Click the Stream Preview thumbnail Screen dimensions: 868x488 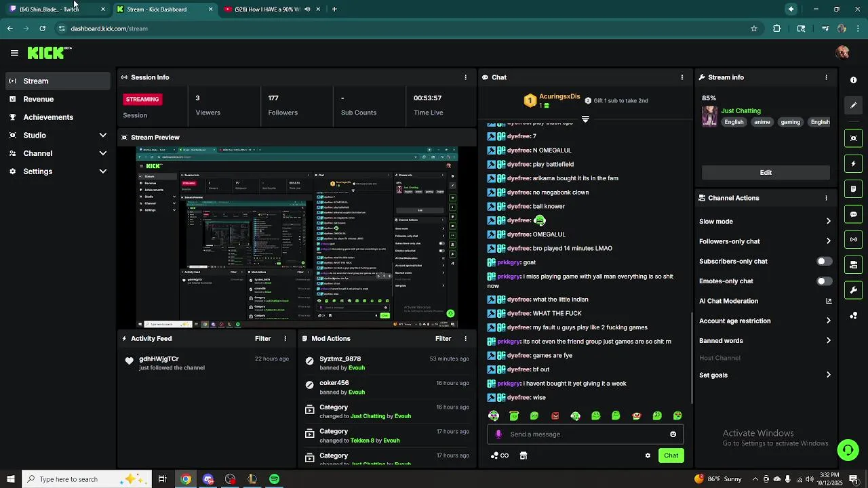(x=297, y=237)
